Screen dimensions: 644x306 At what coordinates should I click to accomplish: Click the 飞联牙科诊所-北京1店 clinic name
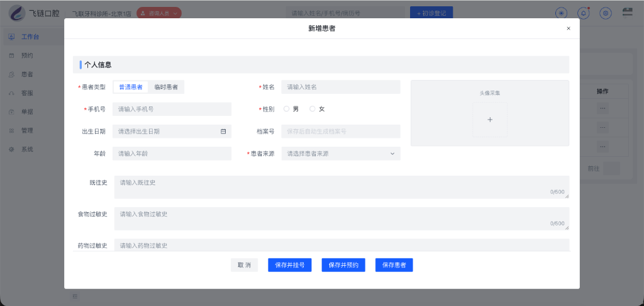pyautogui.click(x=101, y=14)
